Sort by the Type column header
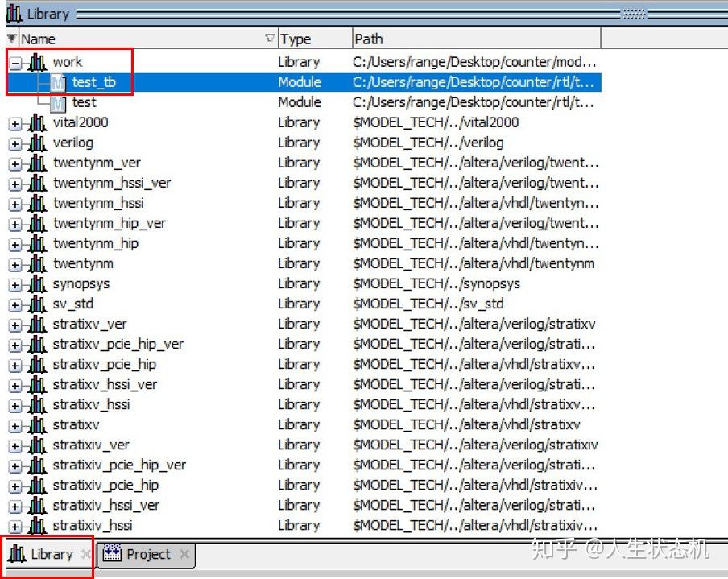728x579 pixels. [314, 39]
